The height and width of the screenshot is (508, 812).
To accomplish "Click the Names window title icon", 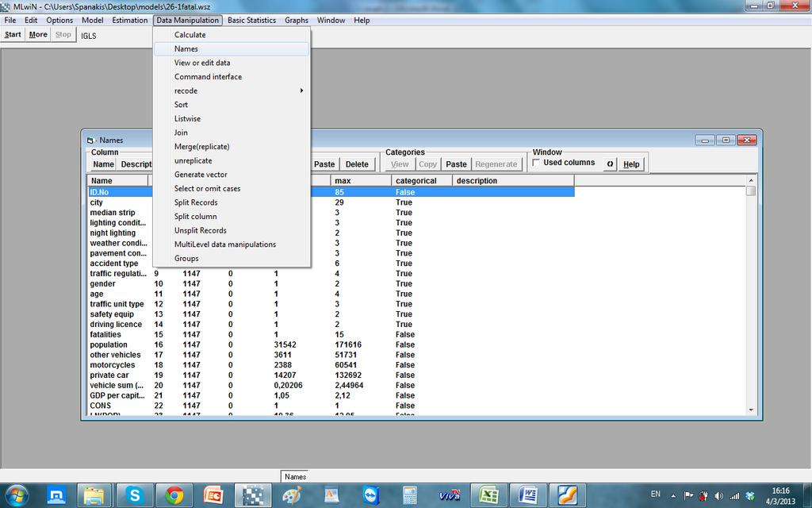I will 90,140.
